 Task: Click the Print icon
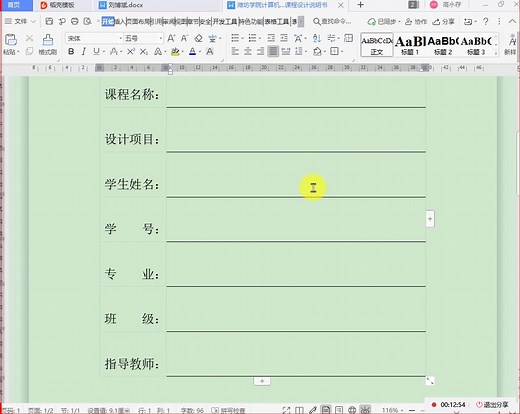click(x=75, y=21)
